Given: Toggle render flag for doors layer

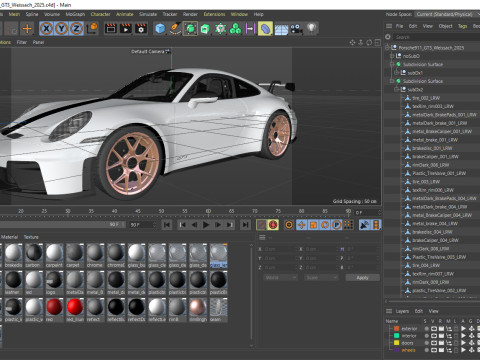Looking at the screenshot, I should pos(441,343).
